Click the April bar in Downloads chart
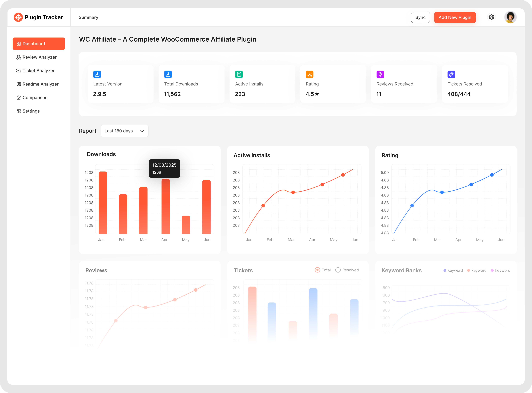 pyautogui.click(x=165, y=207)
